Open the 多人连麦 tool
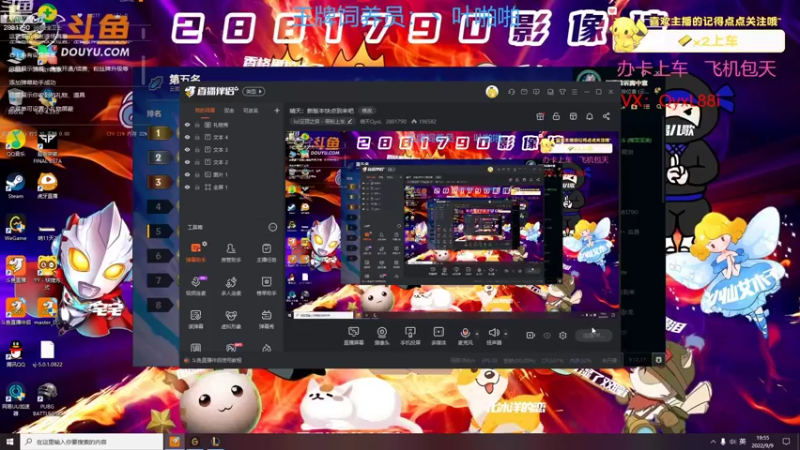Screen dimensions: 800x450 [231, 286]
